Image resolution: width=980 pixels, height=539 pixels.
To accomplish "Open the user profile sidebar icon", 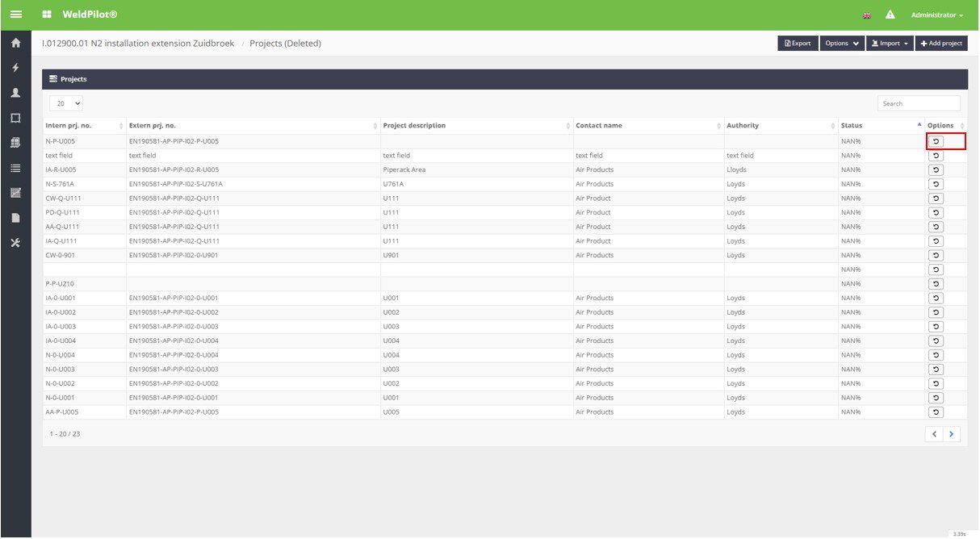I will [15, 93].
